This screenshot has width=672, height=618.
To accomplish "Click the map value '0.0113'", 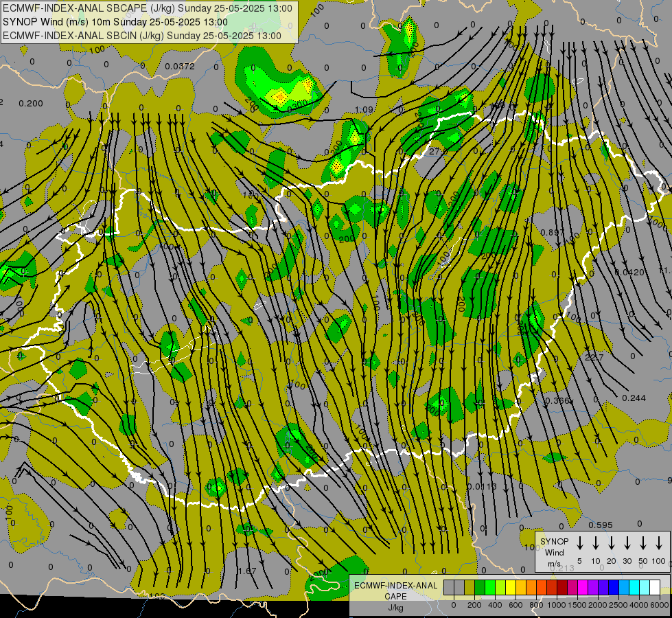I will 482,486.
